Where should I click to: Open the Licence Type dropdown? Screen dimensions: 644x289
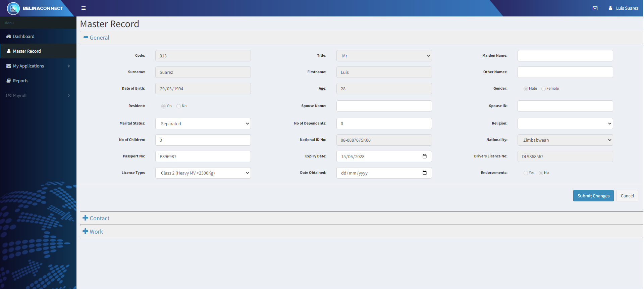[x=203, y=173]
